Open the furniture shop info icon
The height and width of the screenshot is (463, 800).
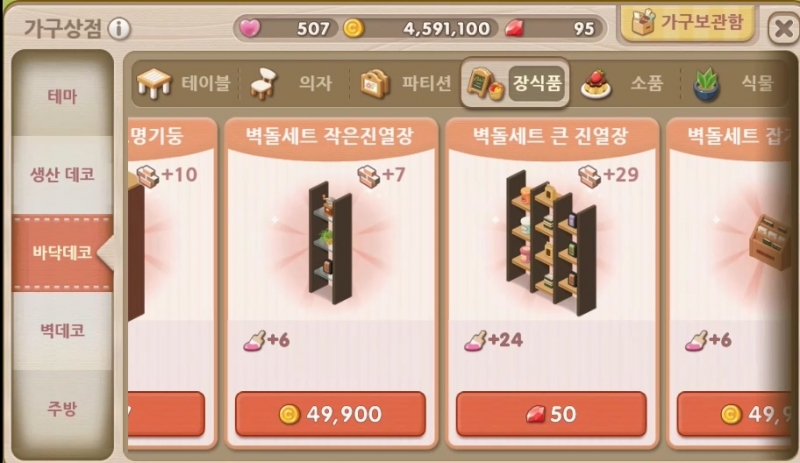tap(119, 29)
